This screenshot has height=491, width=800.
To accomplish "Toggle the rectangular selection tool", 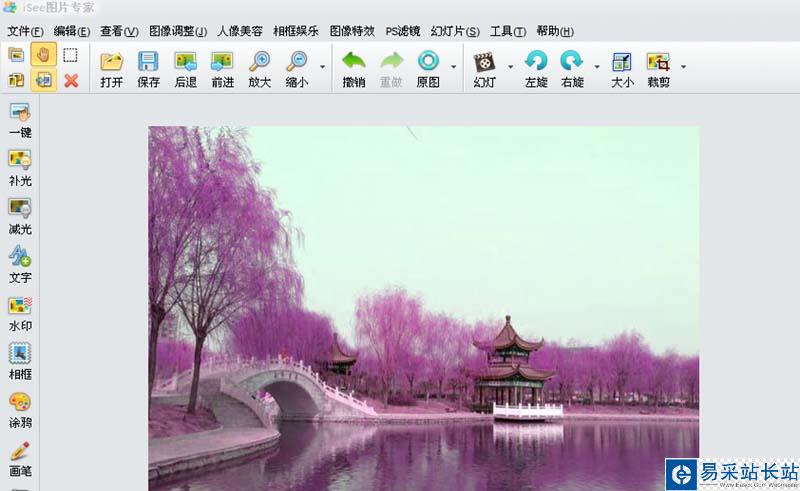I will pyautogui.click(x=70, y=55).
